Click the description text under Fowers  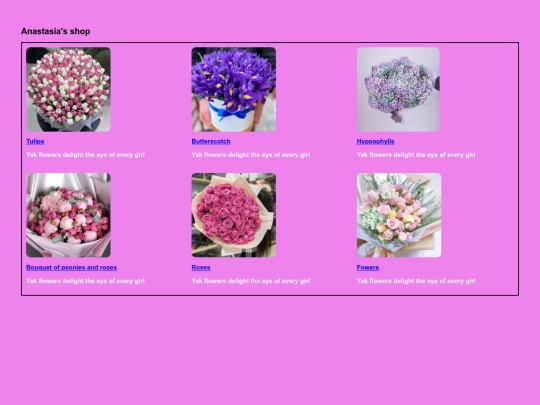(x=416, y=281)
